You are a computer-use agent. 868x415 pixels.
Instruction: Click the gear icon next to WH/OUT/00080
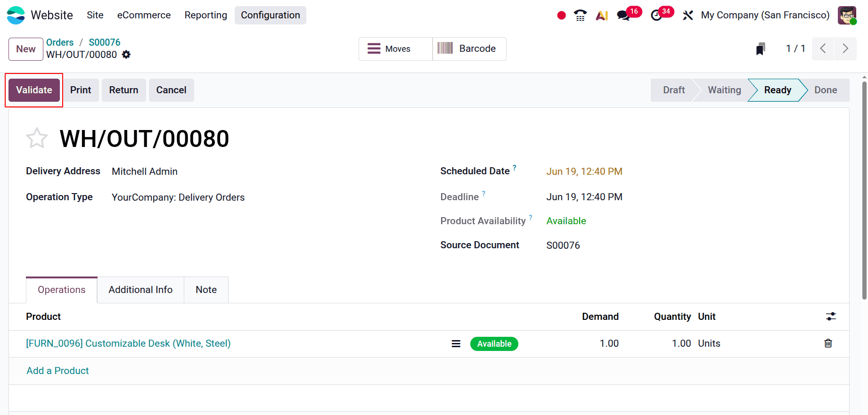click(126, 55)
